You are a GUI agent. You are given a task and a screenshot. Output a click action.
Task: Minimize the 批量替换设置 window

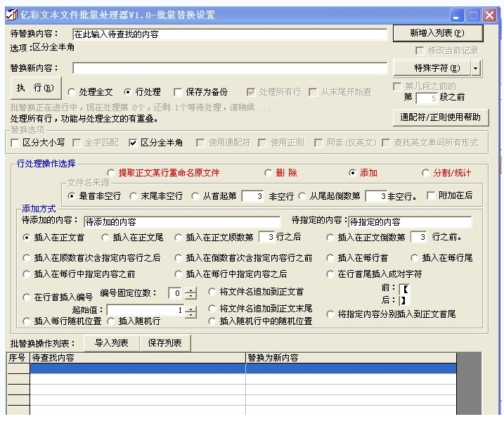(x=456, y=15)
